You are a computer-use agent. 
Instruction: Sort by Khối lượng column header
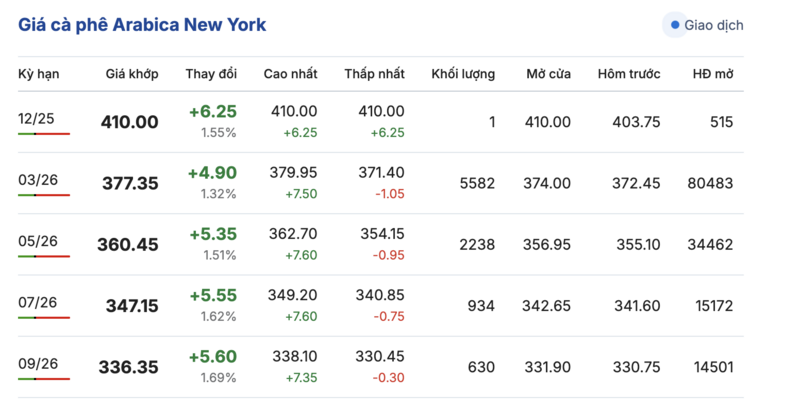click(x=463, y=75)
